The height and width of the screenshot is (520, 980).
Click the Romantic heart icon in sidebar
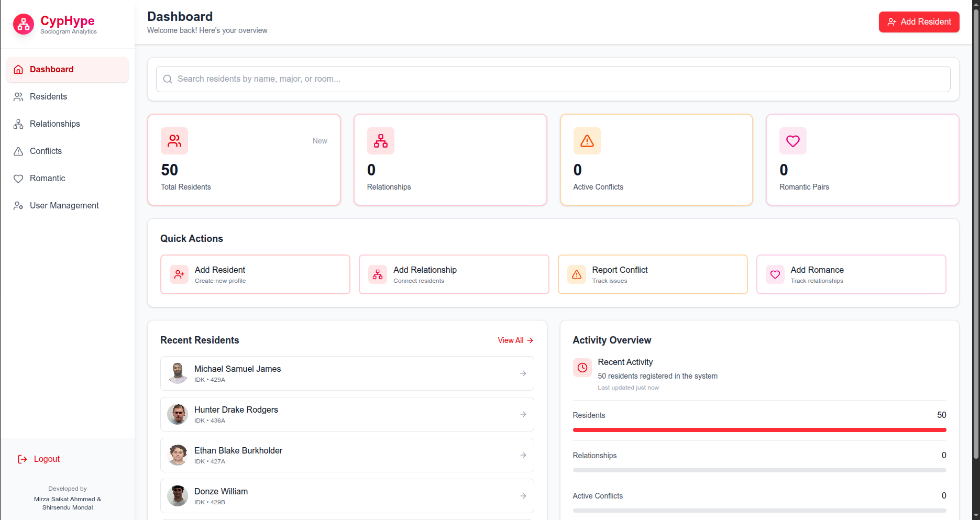(x=18, y=179)
